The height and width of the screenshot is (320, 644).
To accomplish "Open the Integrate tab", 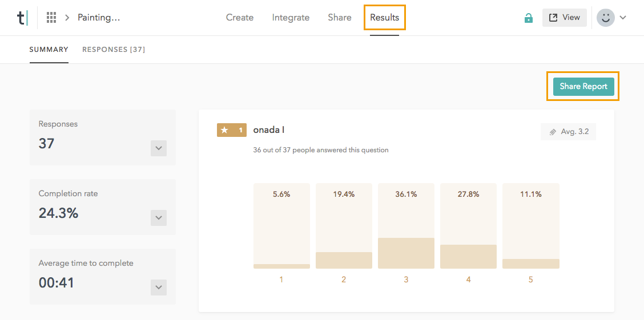I will (291, 18).
